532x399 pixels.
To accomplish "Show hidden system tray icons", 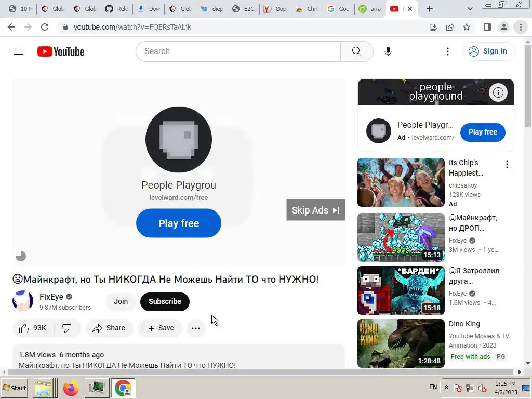I will (446, 388).
